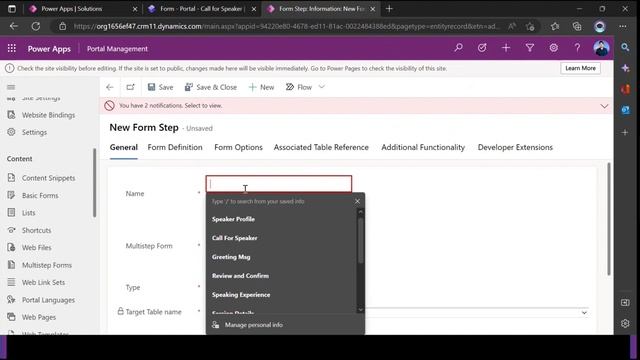Image resolution: width=640 pixels, height=360 pixels.
Task: Click the Save button
Action: coord(160,87)
